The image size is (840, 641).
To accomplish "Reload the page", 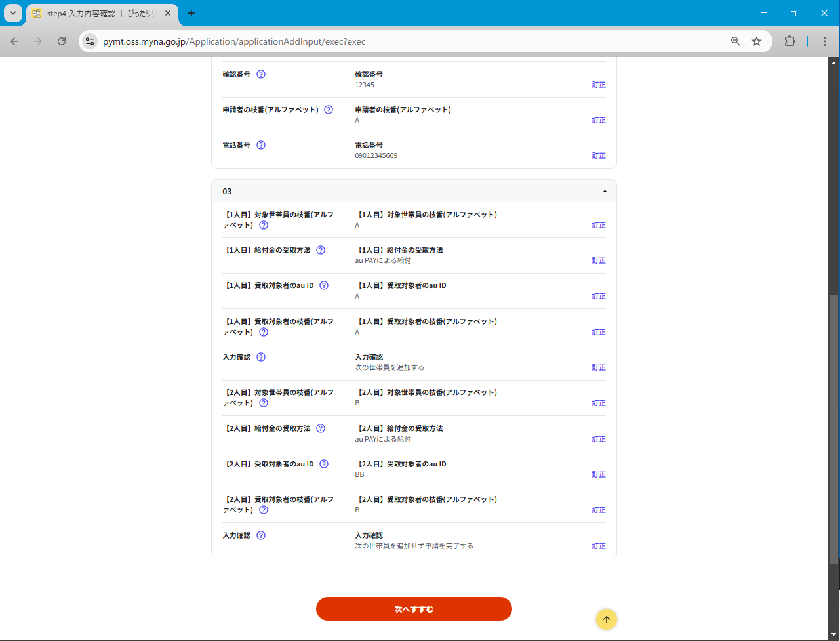I will [x=62, y=41].
